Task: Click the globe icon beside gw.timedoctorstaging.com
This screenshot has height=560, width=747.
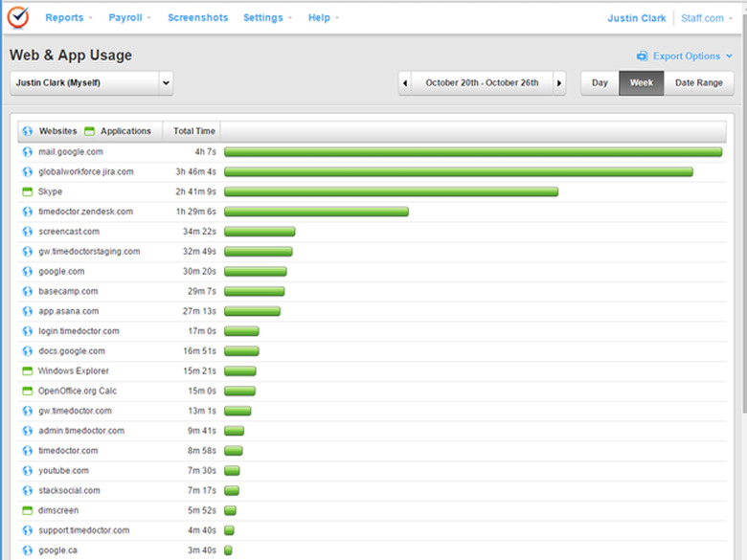Action: 28,252
